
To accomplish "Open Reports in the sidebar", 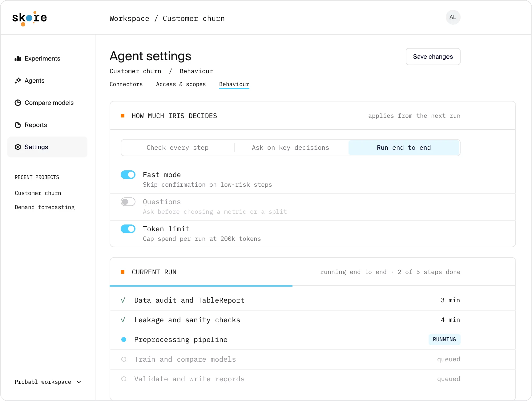I will 47,125.
